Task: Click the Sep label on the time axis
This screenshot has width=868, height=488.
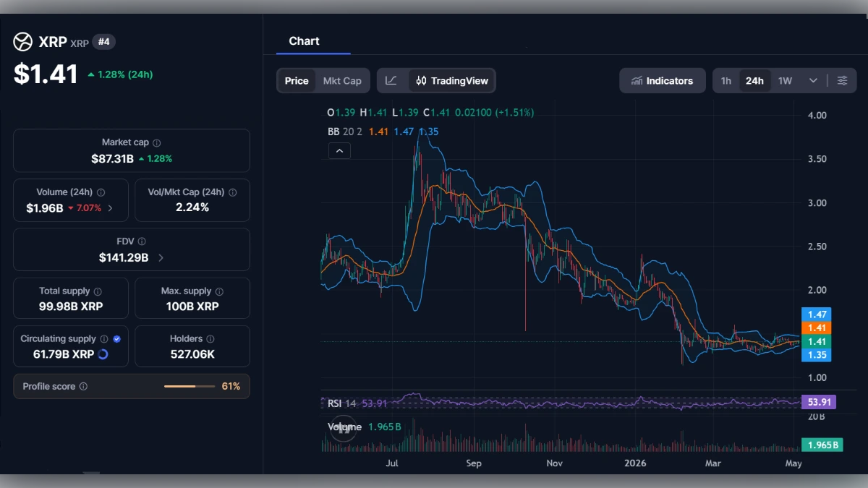Action: 474,463
